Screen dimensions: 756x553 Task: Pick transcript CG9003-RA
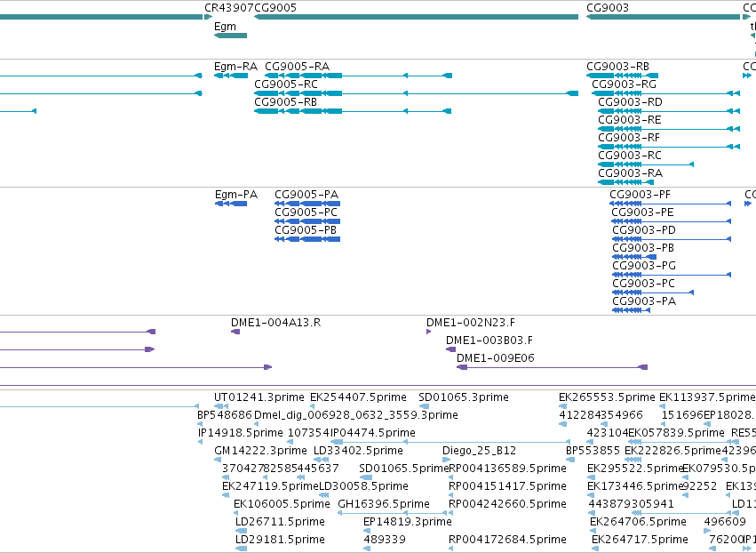point(630,173)
